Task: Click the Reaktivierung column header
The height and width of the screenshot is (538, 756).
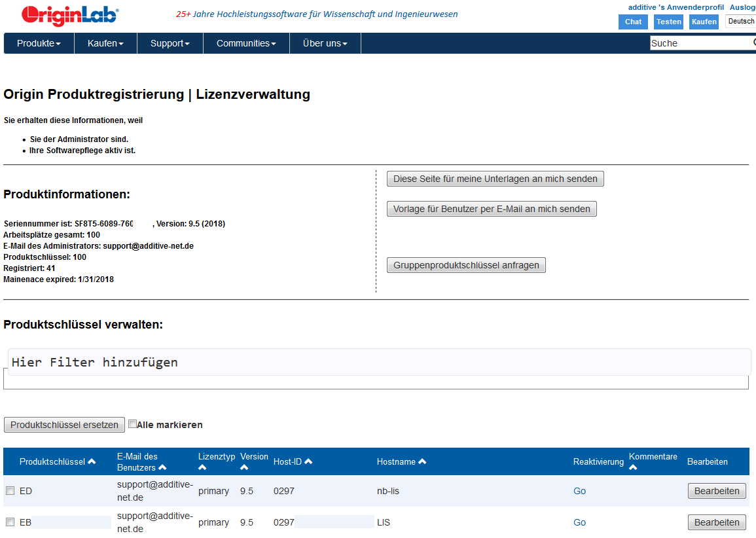Action: [598, 461]
